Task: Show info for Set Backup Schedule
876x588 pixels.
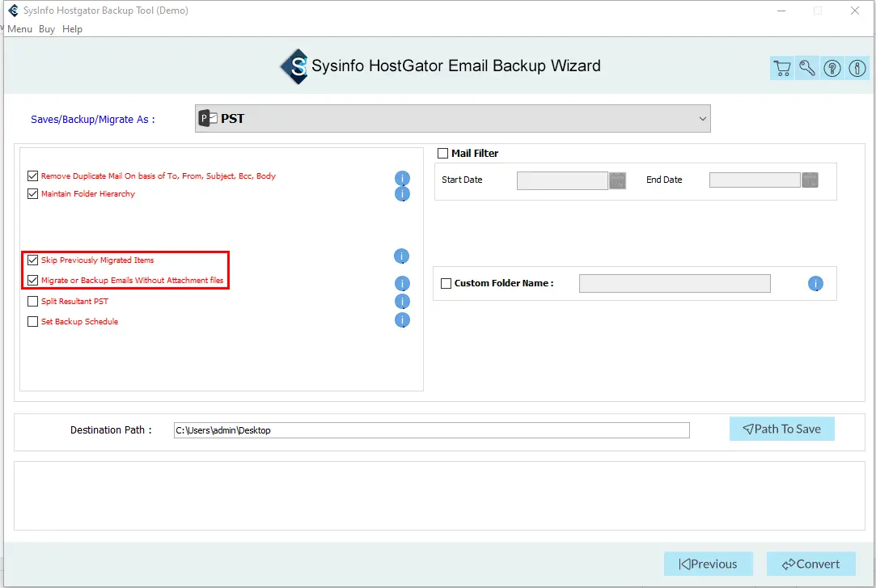Action: (402, 320)
